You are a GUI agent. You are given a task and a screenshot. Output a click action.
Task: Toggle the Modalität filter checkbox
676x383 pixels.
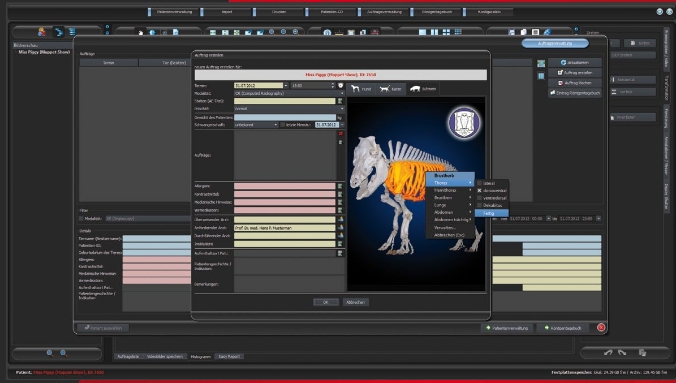coord(81,219)
